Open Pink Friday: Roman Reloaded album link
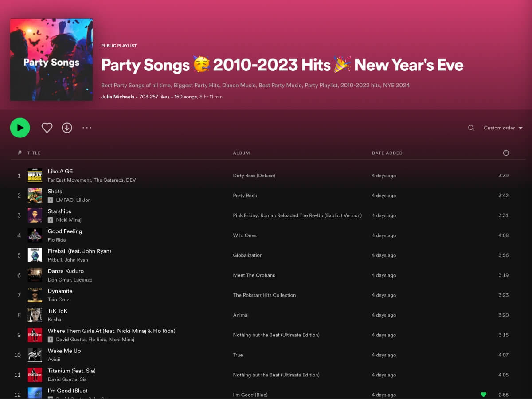The image size is (532, 399). [297, 215]
